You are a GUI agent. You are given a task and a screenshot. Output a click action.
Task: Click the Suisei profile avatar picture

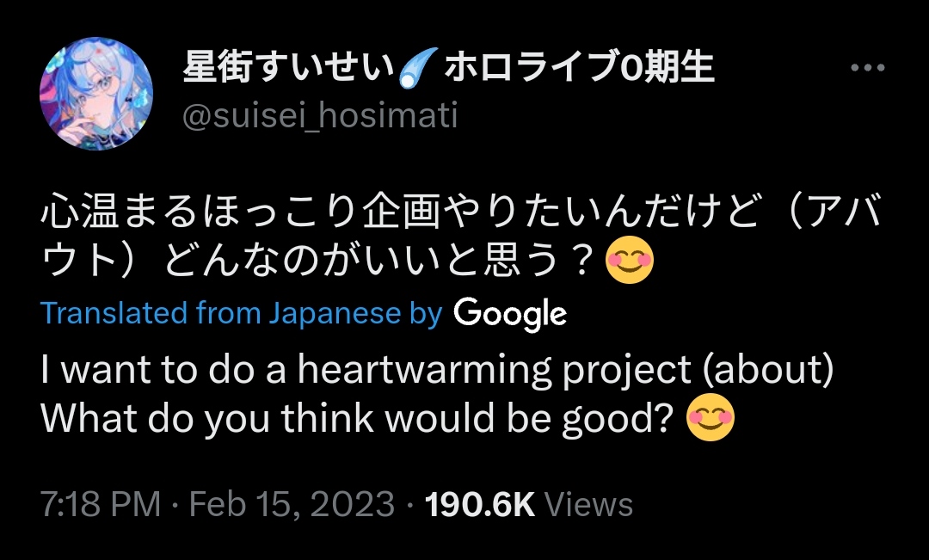(x=96, y=94)
